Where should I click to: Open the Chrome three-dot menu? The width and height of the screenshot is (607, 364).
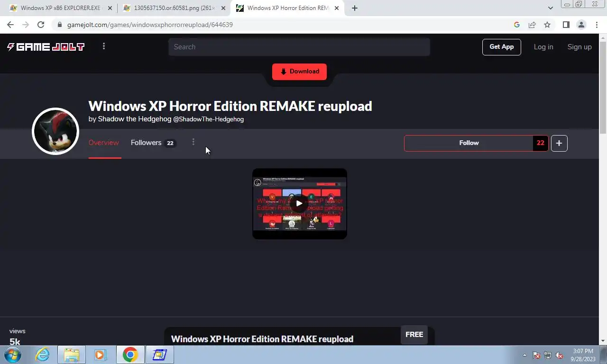pyautogui.click(x=597, y=25)
